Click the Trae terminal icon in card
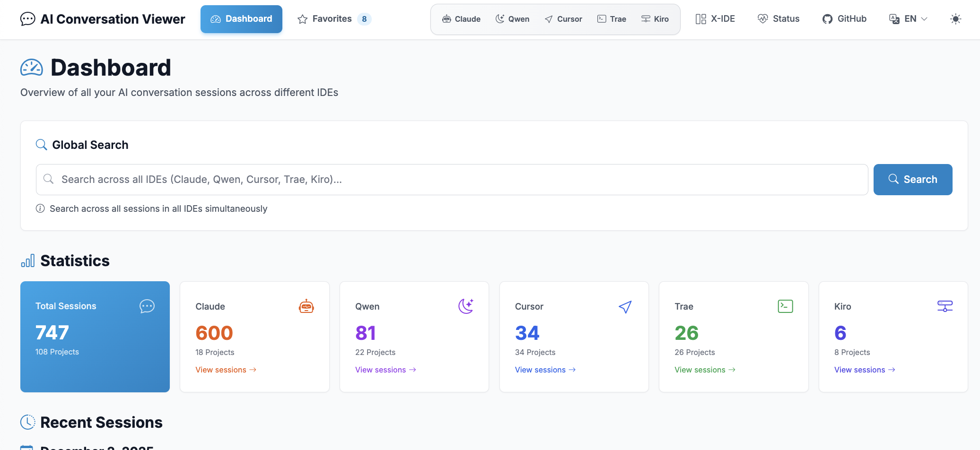 (786, 306)
